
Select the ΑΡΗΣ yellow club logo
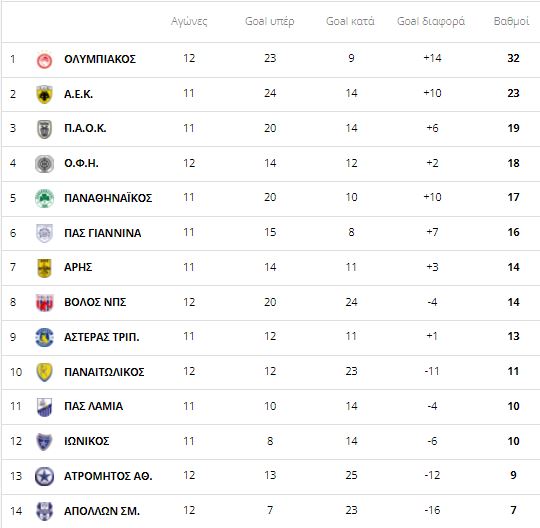[x=44, y=268]
